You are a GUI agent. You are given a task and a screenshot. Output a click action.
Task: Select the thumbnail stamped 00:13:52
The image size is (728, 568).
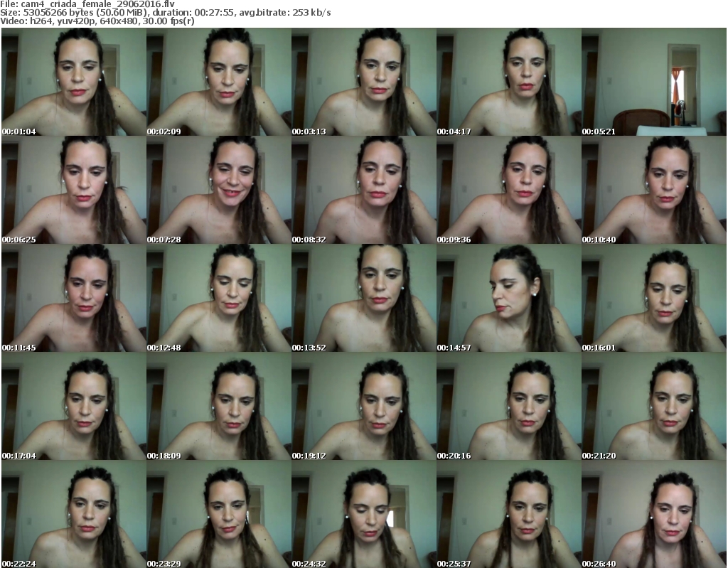(363, 298)
